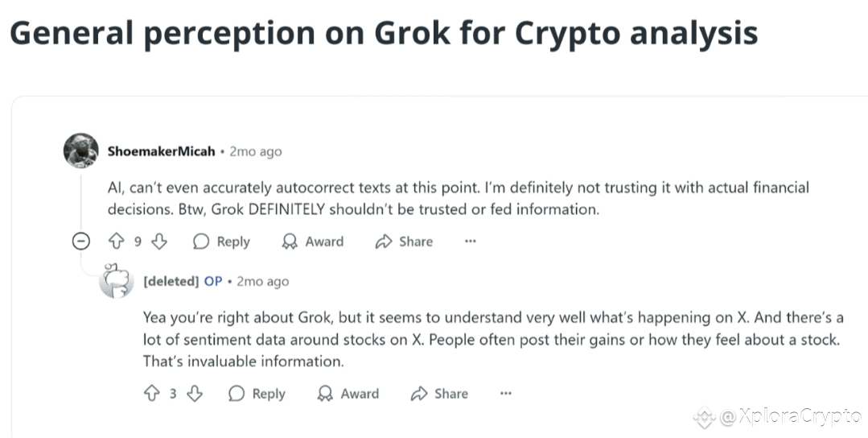Upvote ShoemakerMicah's comment

(117, 241)
